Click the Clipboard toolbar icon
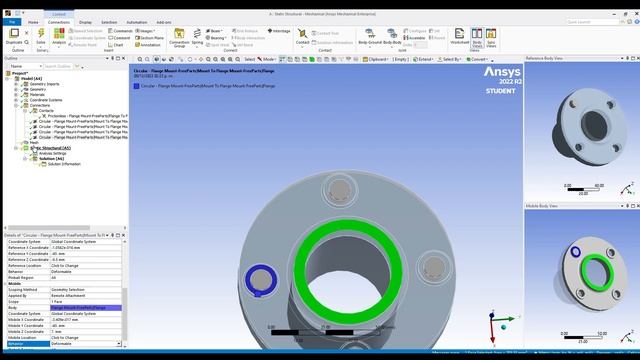This screenshot has height=360, width=640. [x=375, y=59]
